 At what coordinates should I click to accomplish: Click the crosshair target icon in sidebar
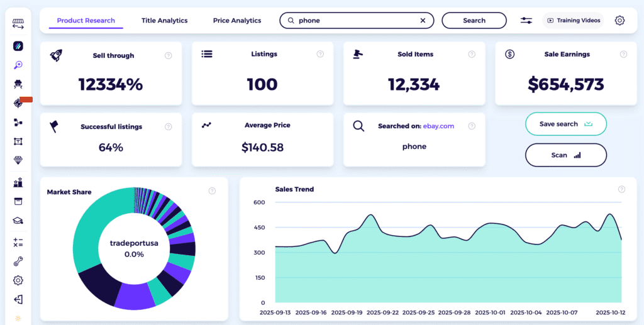click(x=18, y=103)
